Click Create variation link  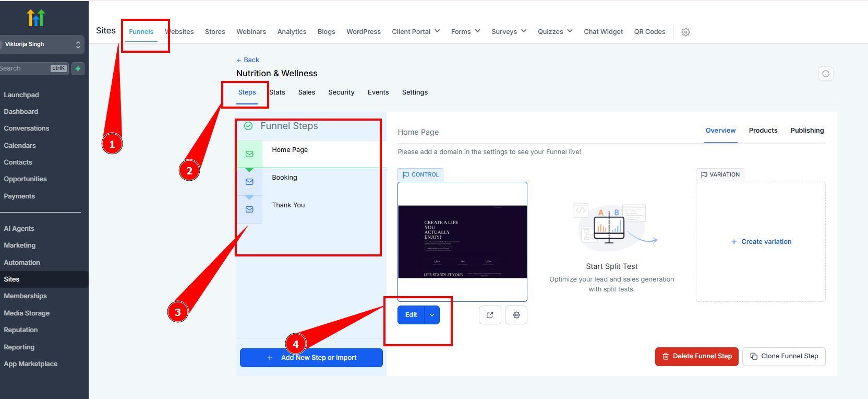(761, 242)
